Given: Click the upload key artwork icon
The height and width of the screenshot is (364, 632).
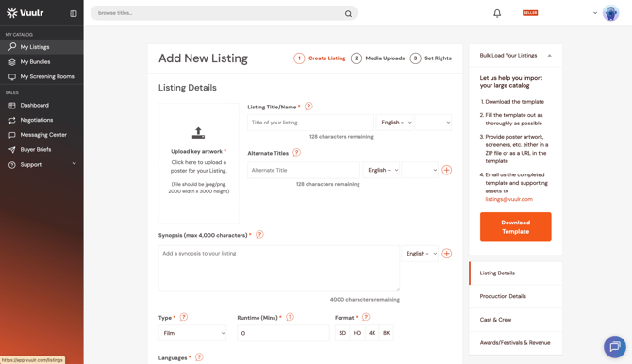Looking at the screenshot, I should point(198,133).
